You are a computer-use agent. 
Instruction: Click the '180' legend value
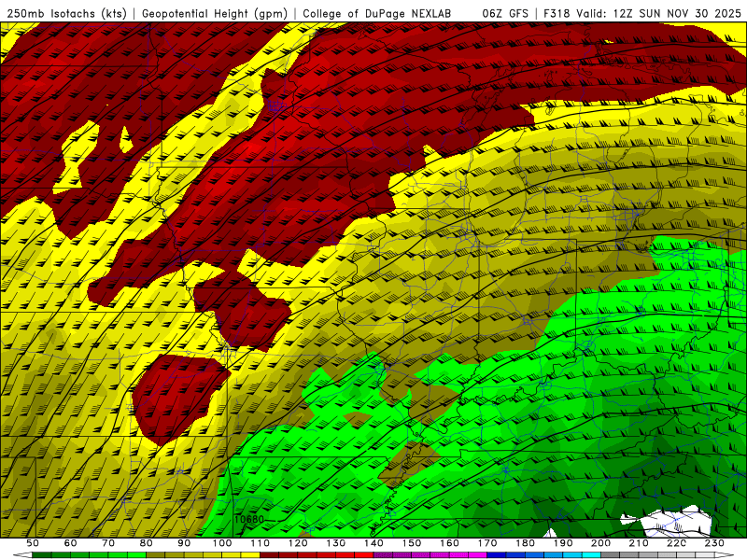click(525, 543)
